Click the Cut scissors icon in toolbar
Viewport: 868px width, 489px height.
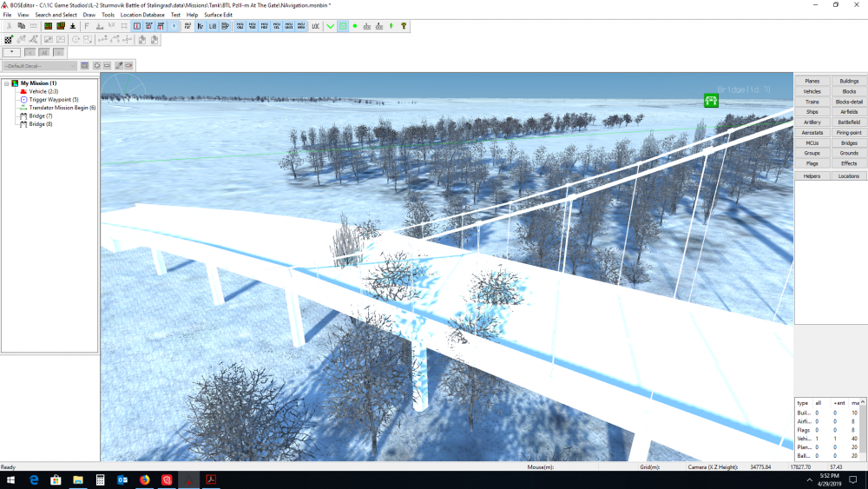[x=9, y=26]
